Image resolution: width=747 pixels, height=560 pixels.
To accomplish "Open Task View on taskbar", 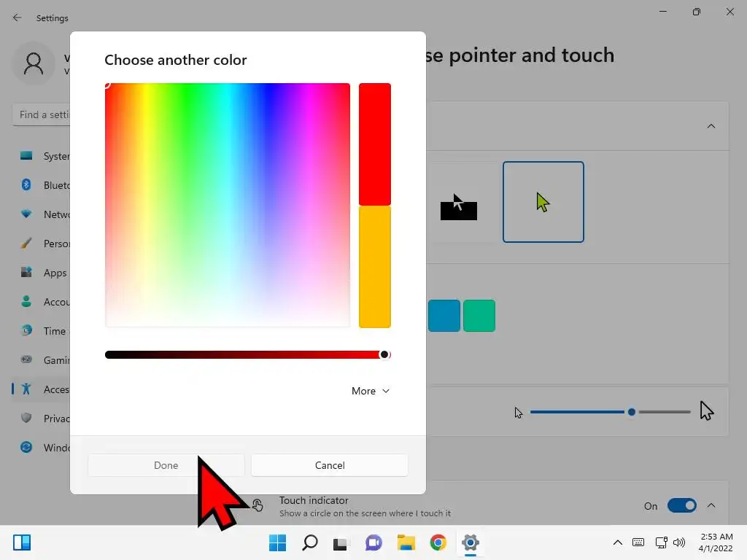I will pyautogui.click(x=341, y=542).
